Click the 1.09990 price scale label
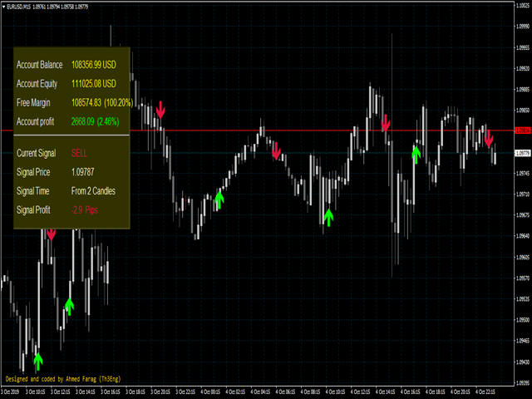Screen dimensions: 532x399 pos(523,27)
